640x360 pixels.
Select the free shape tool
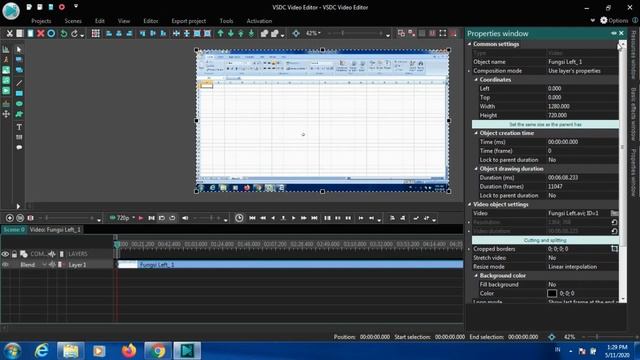tap(19, 114)
